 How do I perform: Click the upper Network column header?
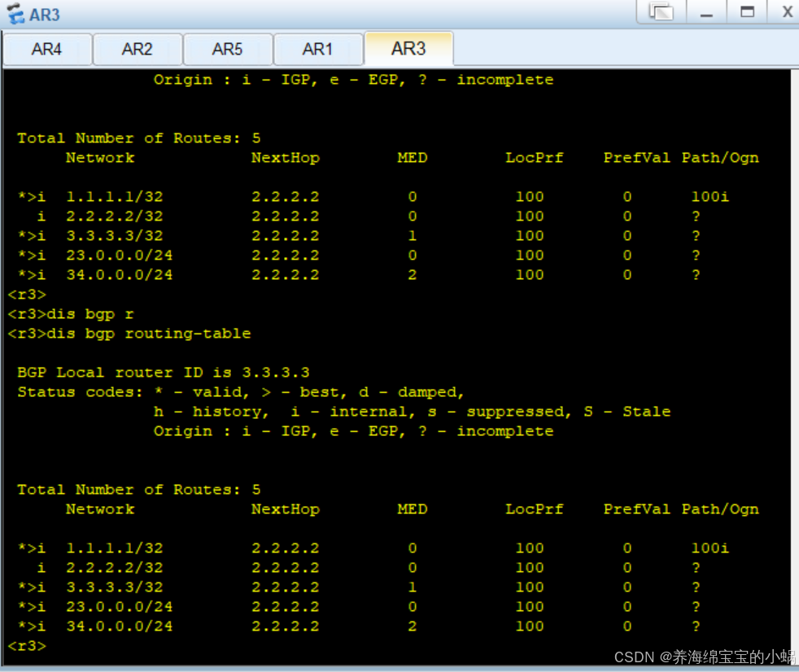[x=100, y=158]
